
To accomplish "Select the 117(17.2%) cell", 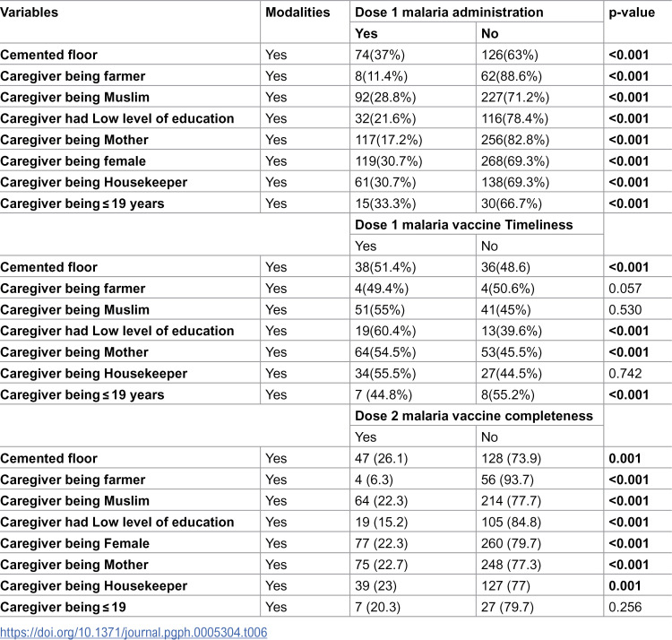I will [389, 140].
